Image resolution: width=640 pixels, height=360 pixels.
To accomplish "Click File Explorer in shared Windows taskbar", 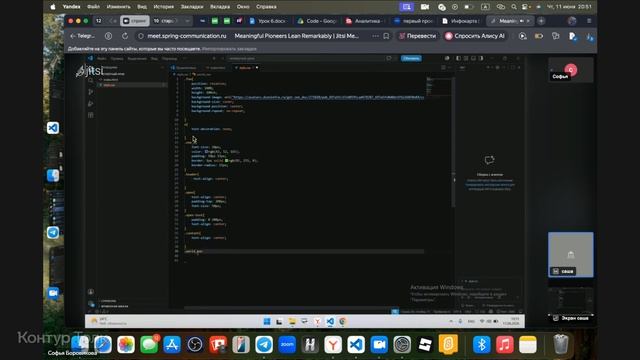I will (292, 322).
